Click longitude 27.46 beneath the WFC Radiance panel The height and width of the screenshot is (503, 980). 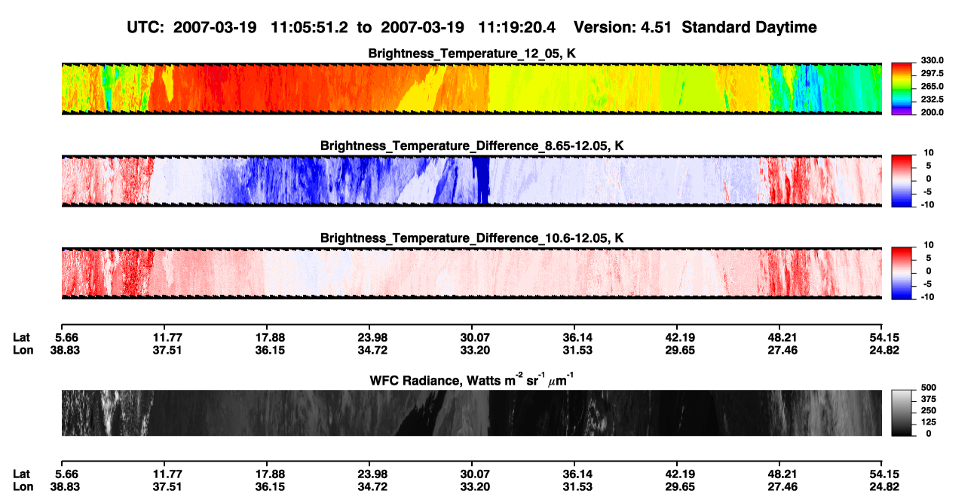779,486
